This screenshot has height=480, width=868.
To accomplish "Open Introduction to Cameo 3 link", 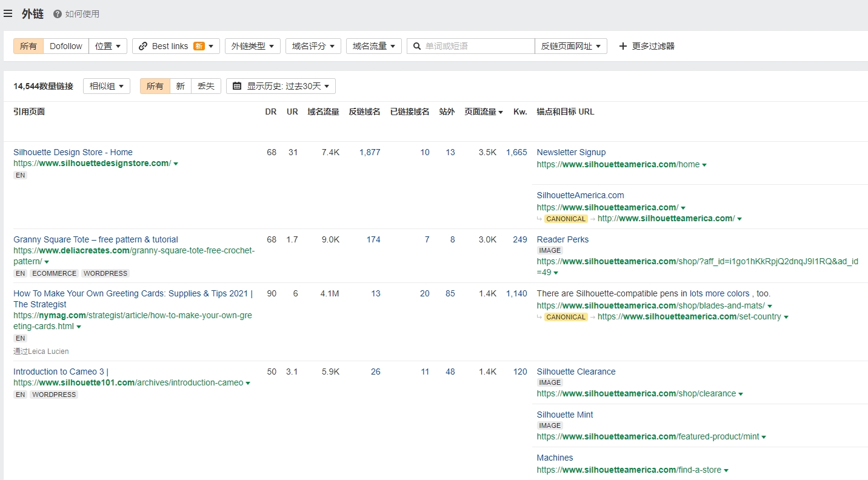I will pos(61,372).
